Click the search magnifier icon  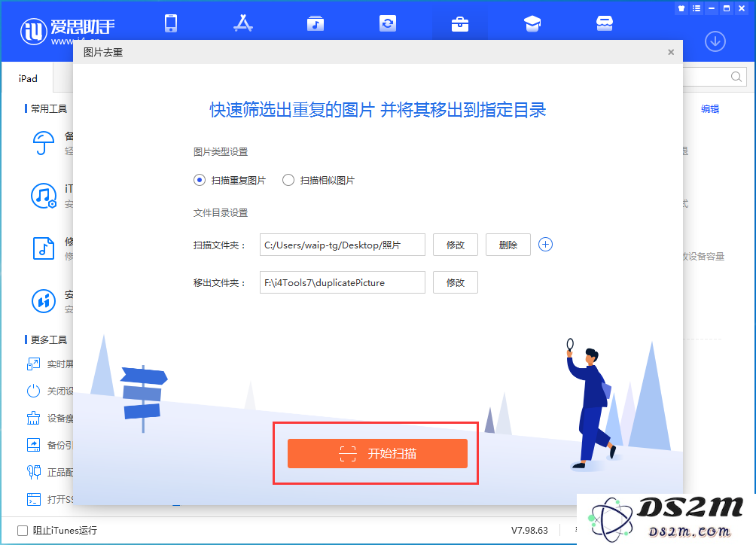click(736, 77)
